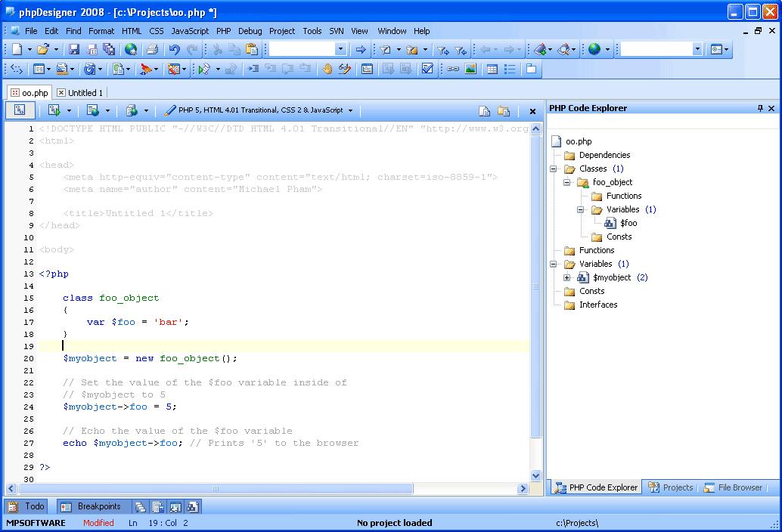Click the blue go arrow after the search box
Image resolution: width=782 pixels, height=532 pixels.
[x=361, y=49]
